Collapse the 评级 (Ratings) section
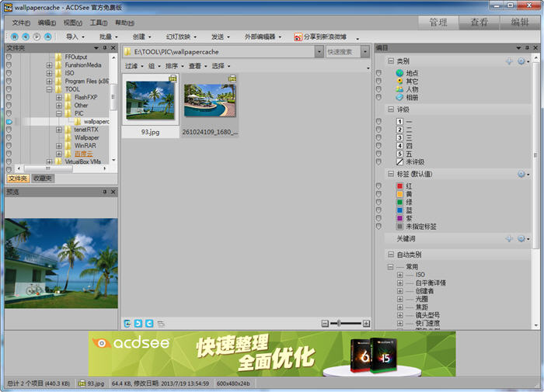Screen dimensions: 544x392 tap(391, 109)
